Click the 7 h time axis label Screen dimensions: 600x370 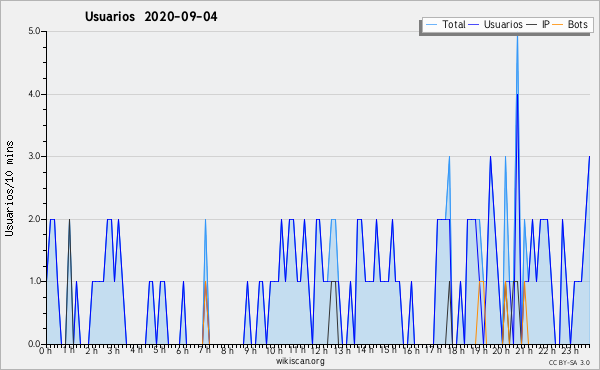pos(204,350)
